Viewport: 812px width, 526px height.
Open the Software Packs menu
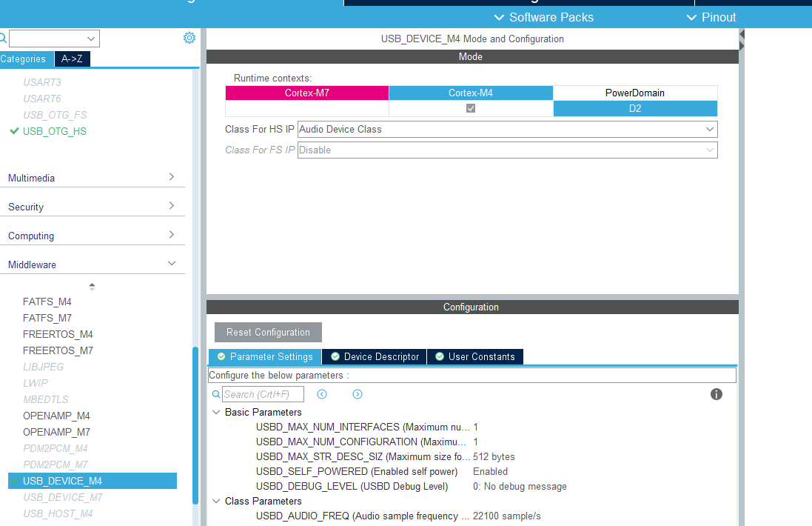click(x=543, y=17)
